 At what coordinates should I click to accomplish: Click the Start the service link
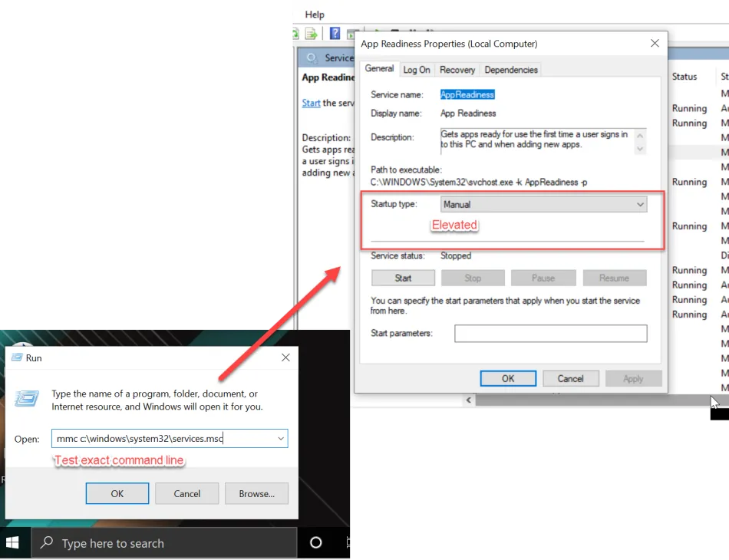pyautogui.click(x=311, y=103)
